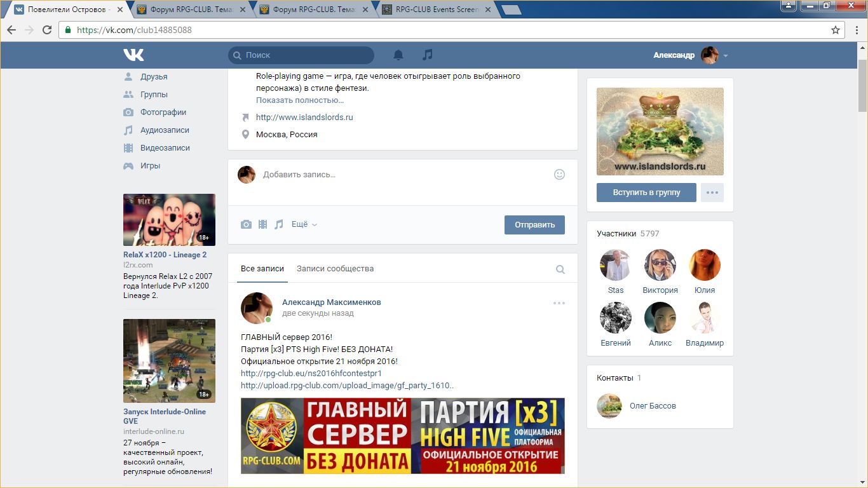Attach audio using music note icon
This screenshot has width=868, height=488.
coord(278,224)
